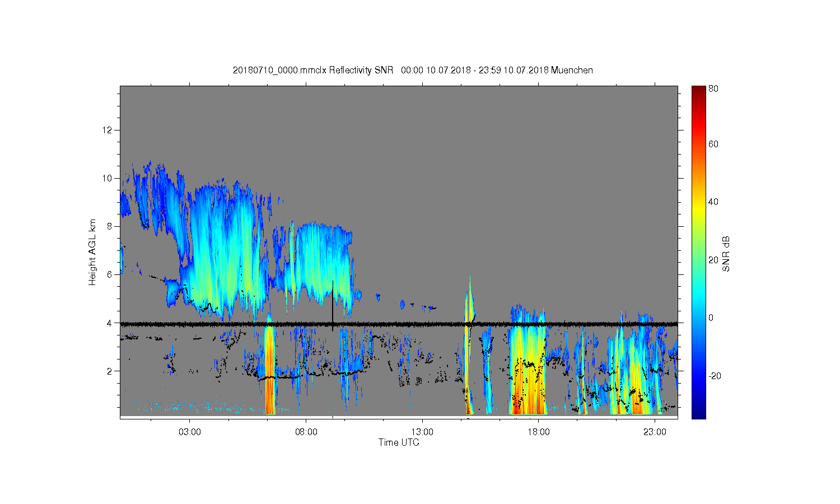This screenshot has height=504, width=840.
Task: Click the height tick label 8
Action: pyautogui.click(x=110, y=226)
